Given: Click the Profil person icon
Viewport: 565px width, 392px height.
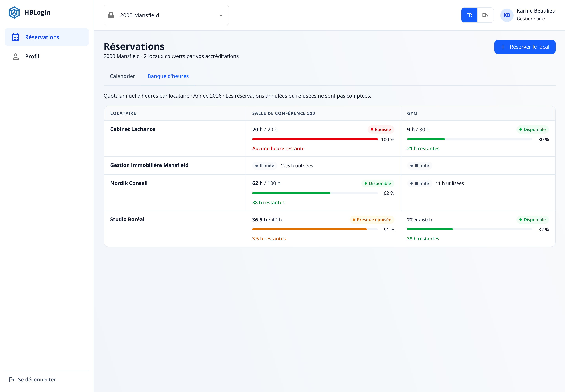Looking at the screenshot, I should point(16,56).
